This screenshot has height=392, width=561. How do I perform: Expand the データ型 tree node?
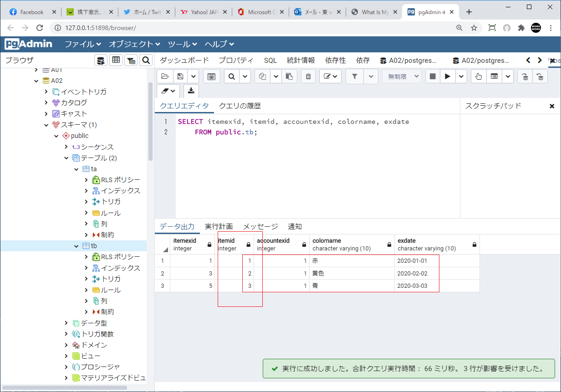[66, 323]
